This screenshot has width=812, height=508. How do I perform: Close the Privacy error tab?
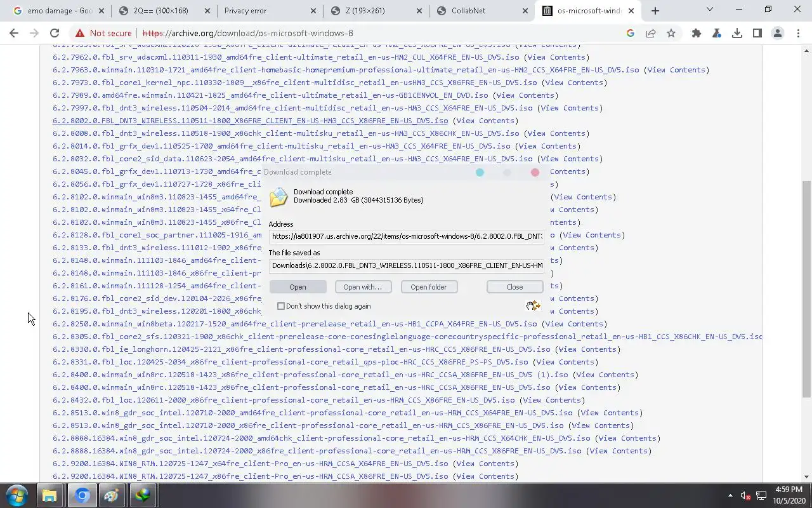point(313,11)
